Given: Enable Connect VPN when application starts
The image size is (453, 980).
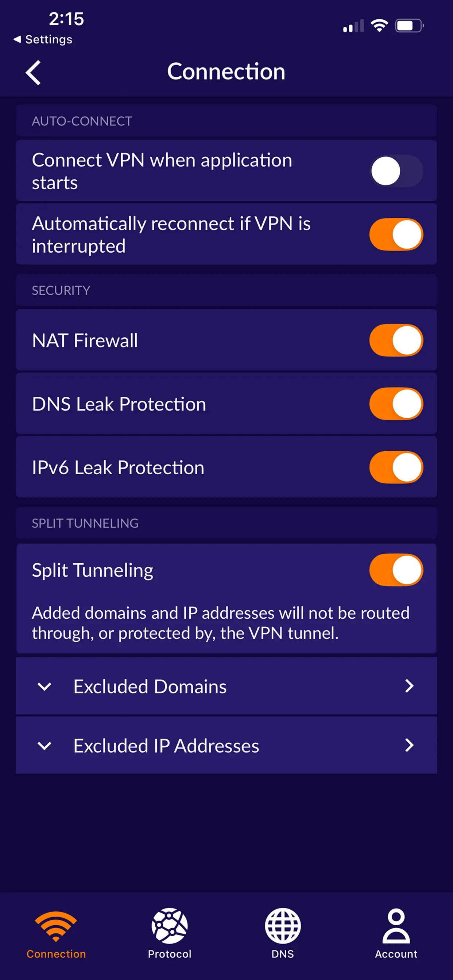Looking at the screenshot, I should coord(396,171).
